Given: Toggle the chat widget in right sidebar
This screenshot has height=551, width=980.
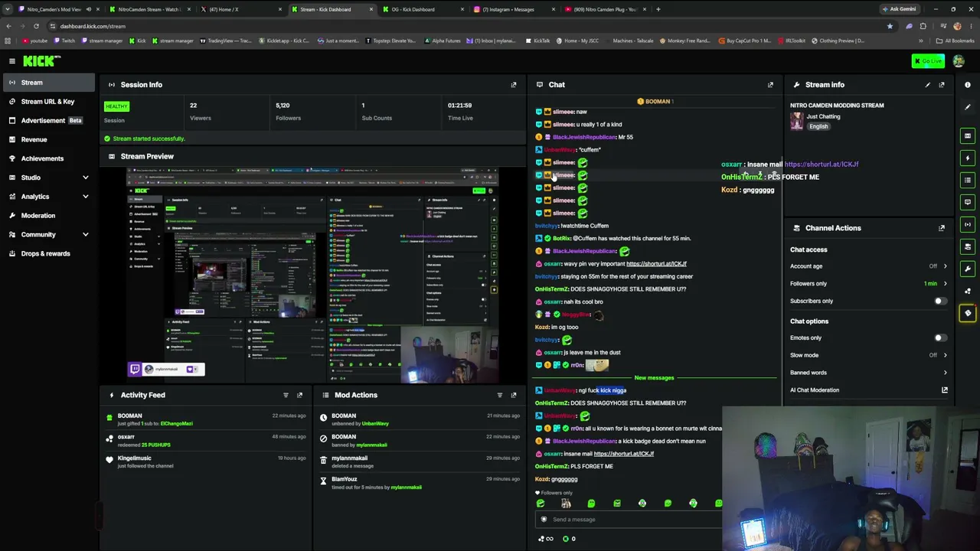Looking at the screenshot, I should pyautogui.click(x=968, y=202).
